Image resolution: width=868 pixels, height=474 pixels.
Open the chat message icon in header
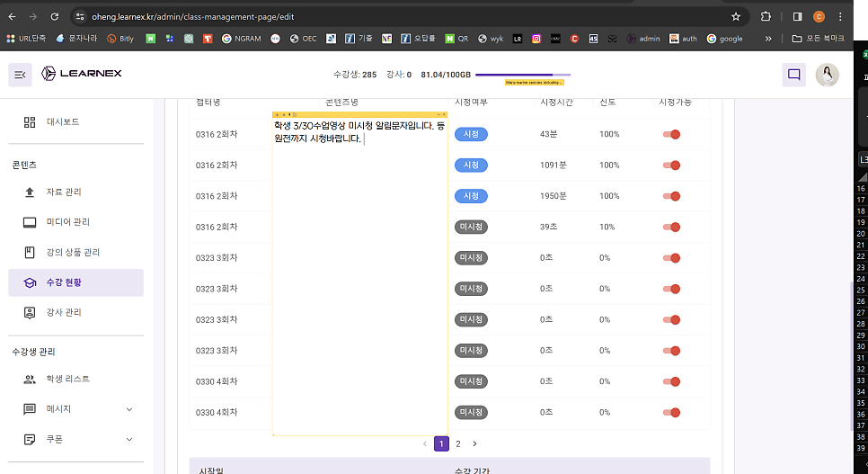click(x=793, y=75)
